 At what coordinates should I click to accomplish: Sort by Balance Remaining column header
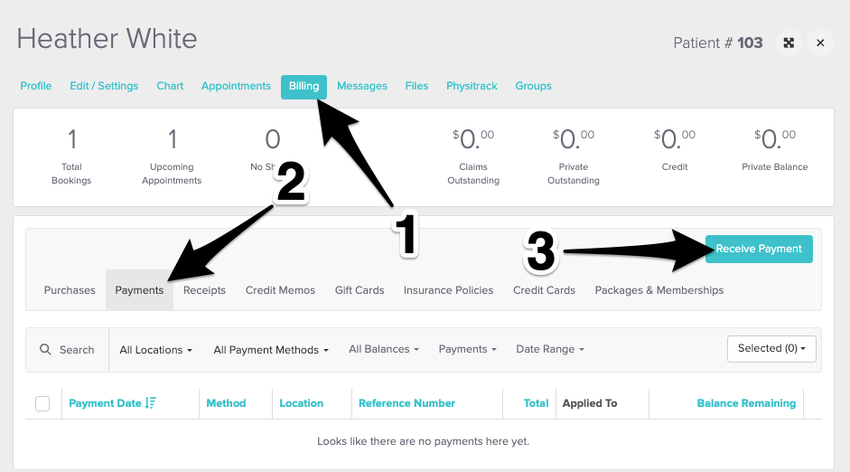click(746, 403)
